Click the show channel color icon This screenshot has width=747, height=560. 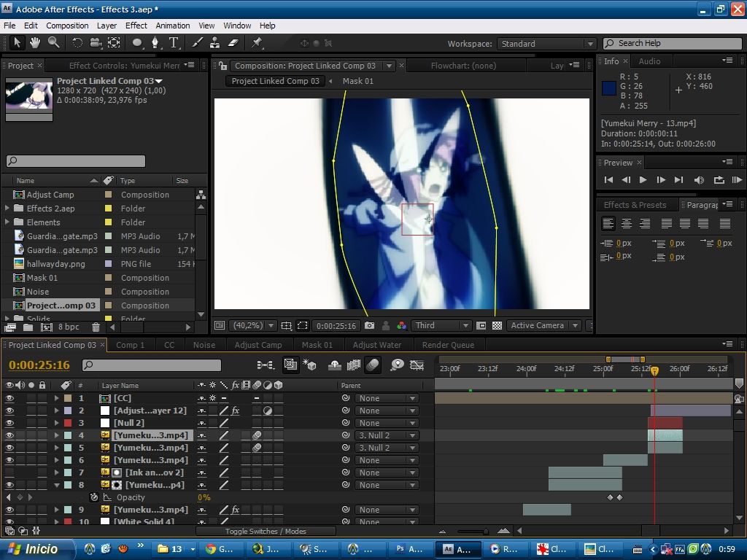(x=402, y=325)
